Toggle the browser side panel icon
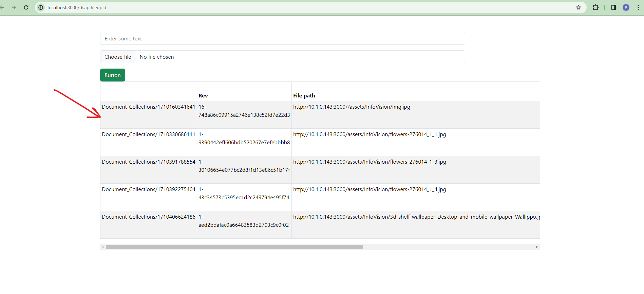 613,7
